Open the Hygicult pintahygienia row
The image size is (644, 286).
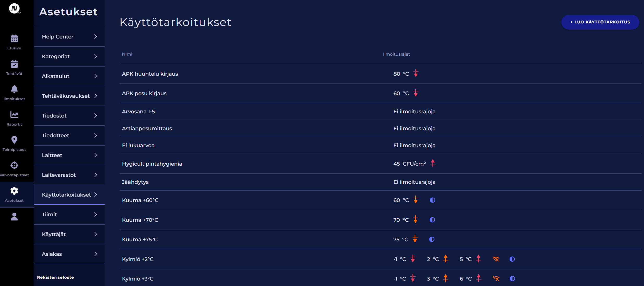(x=380, y=164)
